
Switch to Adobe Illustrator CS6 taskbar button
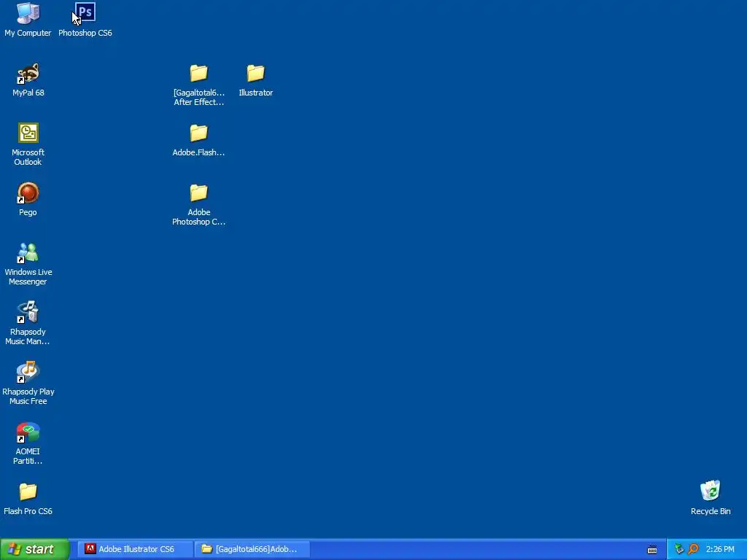pos(135,549)
